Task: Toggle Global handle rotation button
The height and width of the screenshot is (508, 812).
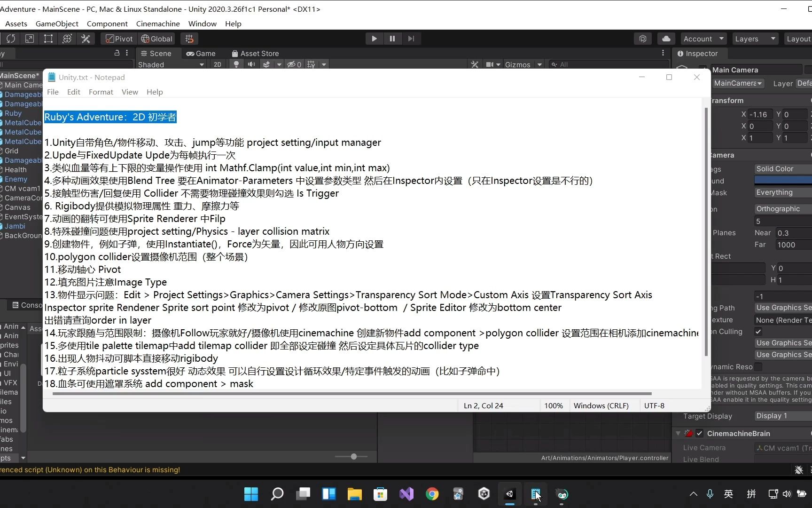Action: click(x=157, y=39)
